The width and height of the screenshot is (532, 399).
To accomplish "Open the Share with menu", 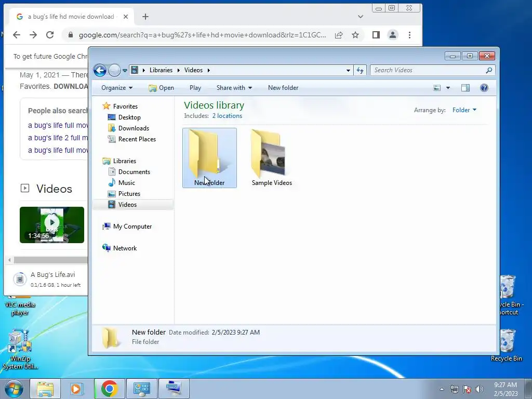I will [x=234, y=88].
